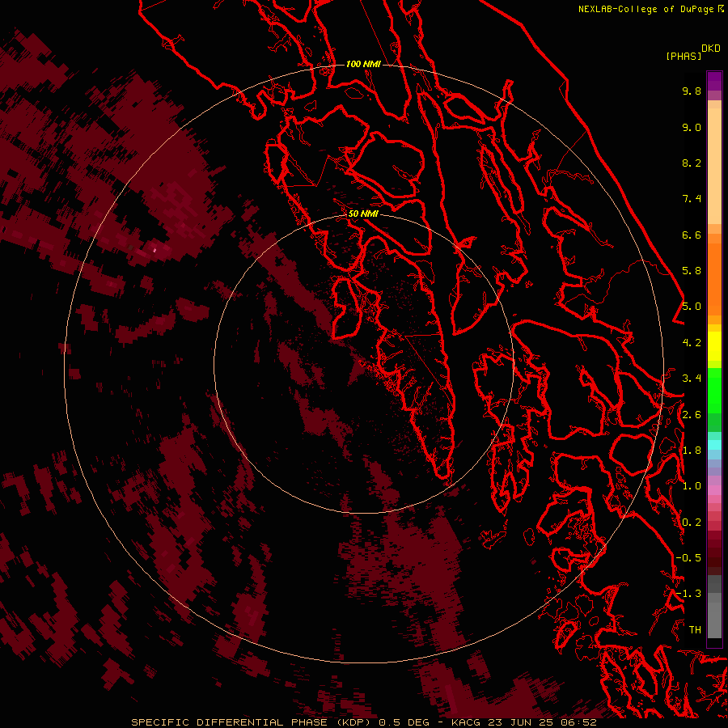
Task: Click the 2.6 value on the color scale
Action: click(x=692, y=415)
